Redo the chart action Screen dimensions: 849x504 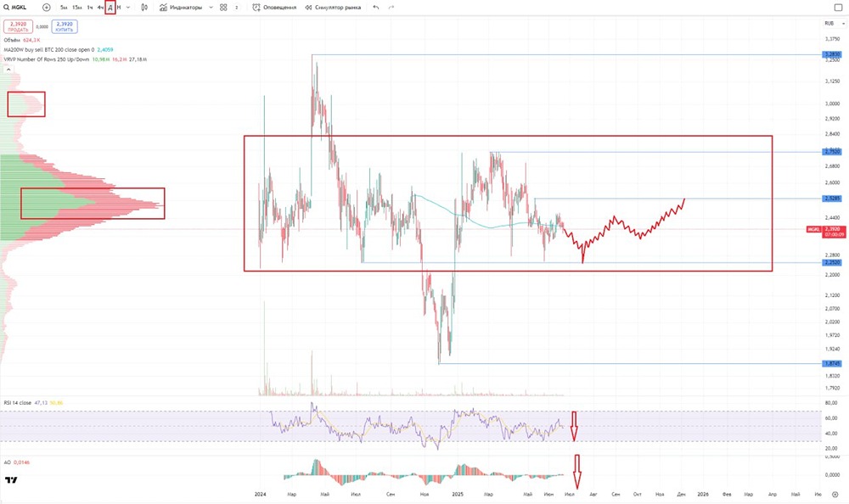click(391, 8)
